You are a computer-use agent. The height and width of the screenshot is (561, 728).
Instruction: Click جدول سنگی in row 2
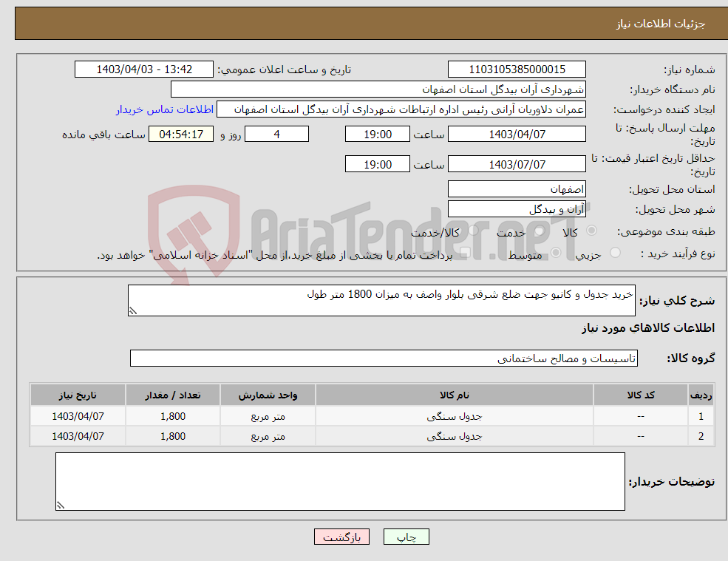coord(455,437)
